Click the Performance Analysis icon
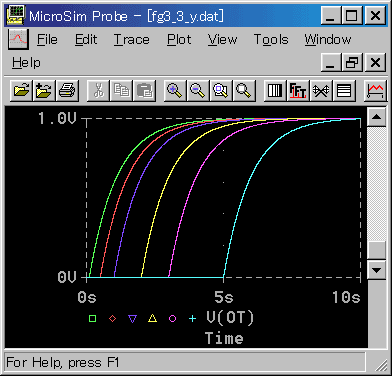This screenshot has height=376, width=392. click(321, 90)
